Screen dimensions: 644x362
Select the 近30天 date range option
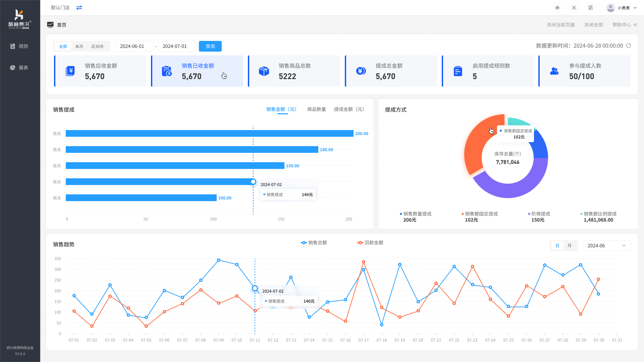(97, 47)
